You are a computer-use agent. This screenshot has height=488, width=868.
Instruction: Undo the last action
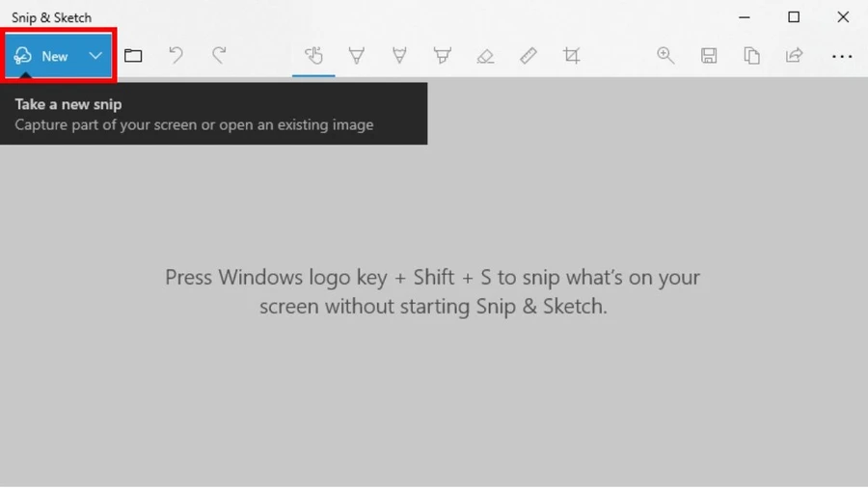tap(176, 55)
